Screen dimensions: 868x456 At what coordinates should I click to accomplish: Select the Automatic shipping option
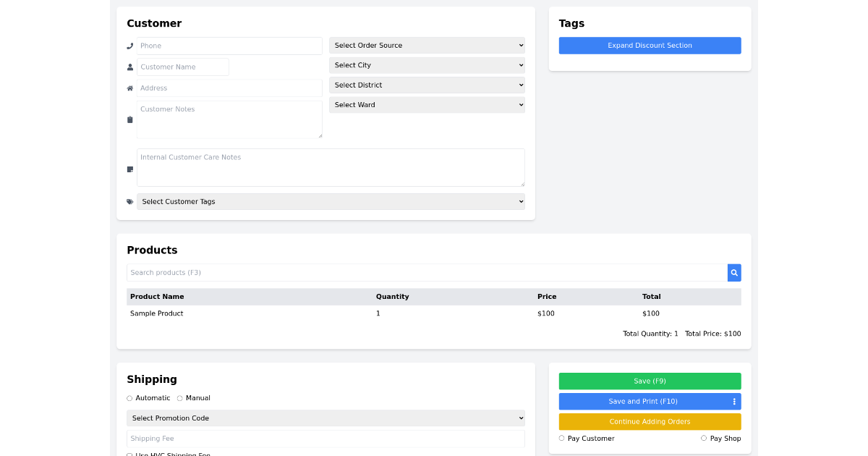click(129, 397)
